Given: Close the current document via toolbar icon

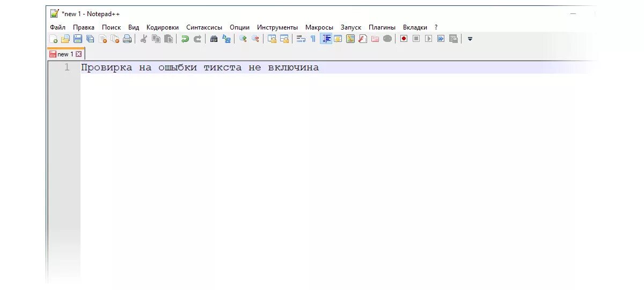Looking at the screenshot, I should pyautogui.click(x=103, y=39).
